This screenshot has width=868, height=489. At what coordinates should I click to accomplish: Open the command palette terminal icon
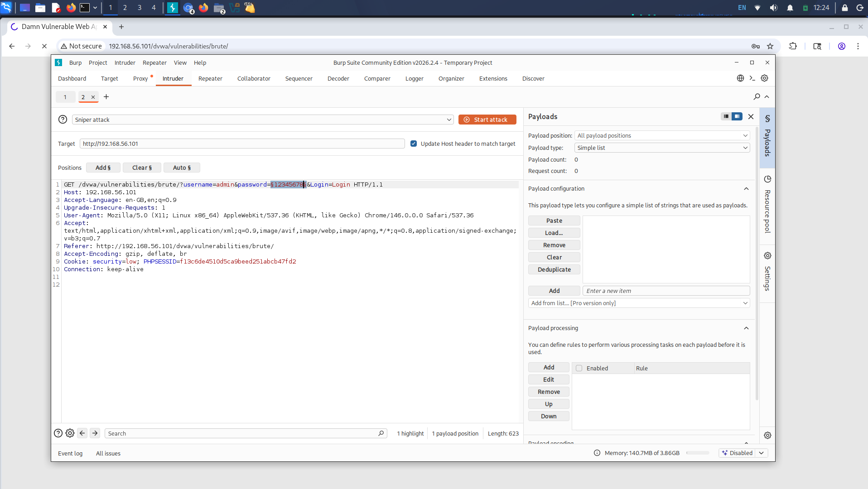752,78
